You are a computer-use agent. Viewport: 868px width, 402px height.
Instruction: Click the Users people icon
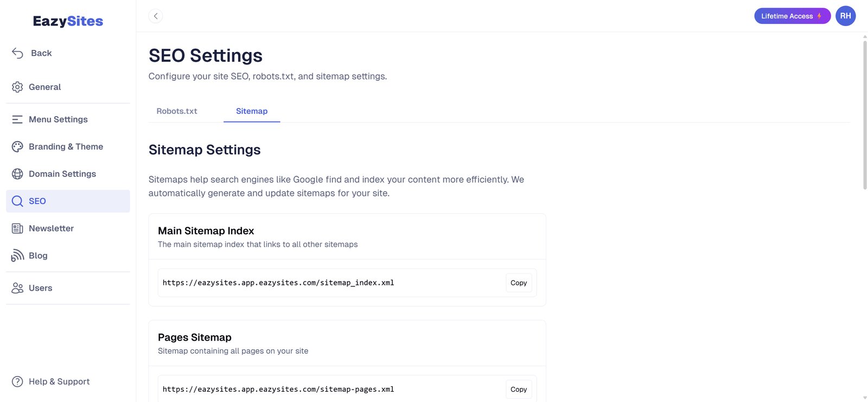pos(17,288)
